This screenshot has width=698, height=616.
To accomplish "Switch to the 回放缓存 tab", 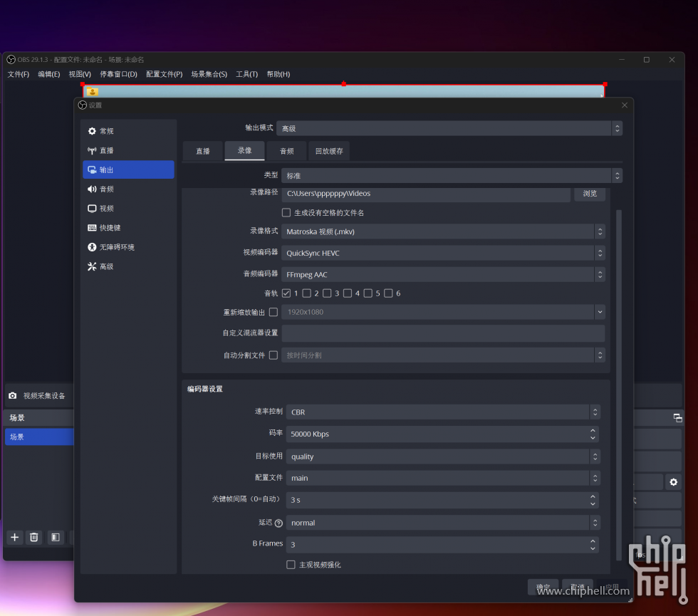I will pos(329,151).
